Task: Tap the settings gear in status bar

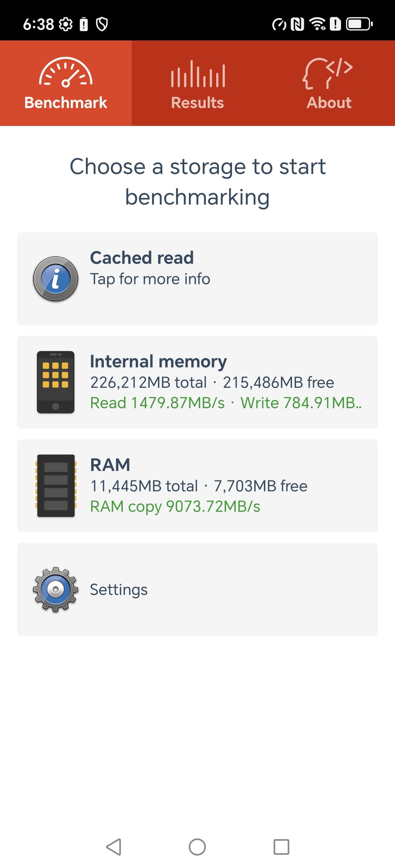Action: [x=66, y=24]
